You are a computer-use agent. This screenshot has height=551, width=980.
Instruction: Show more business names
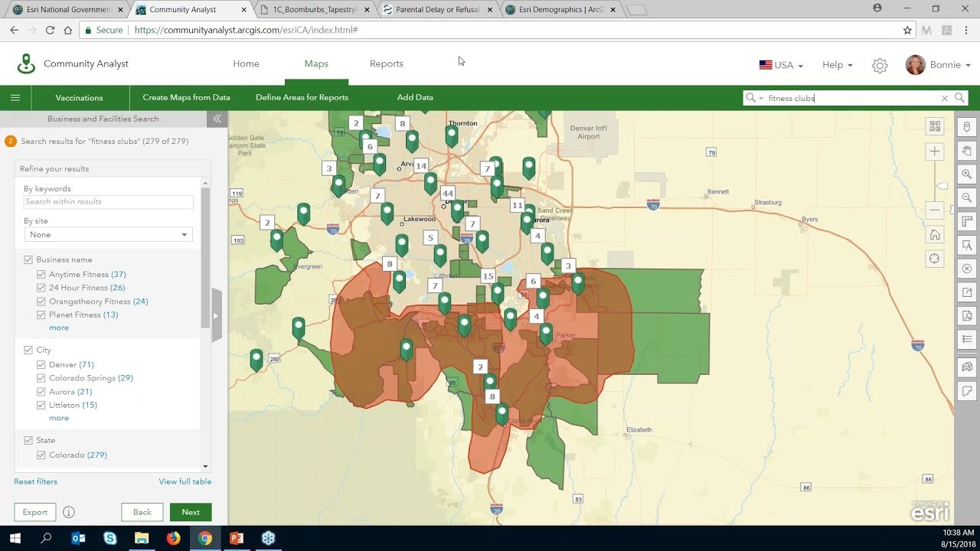coord(59,328)
